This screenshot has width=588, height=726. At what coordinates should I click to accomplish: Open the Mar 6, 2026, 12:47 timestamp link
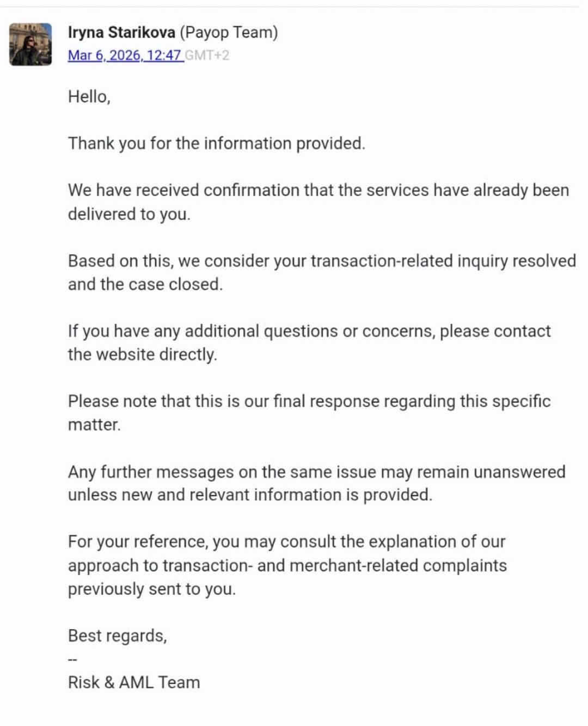(x=124, y=56)
